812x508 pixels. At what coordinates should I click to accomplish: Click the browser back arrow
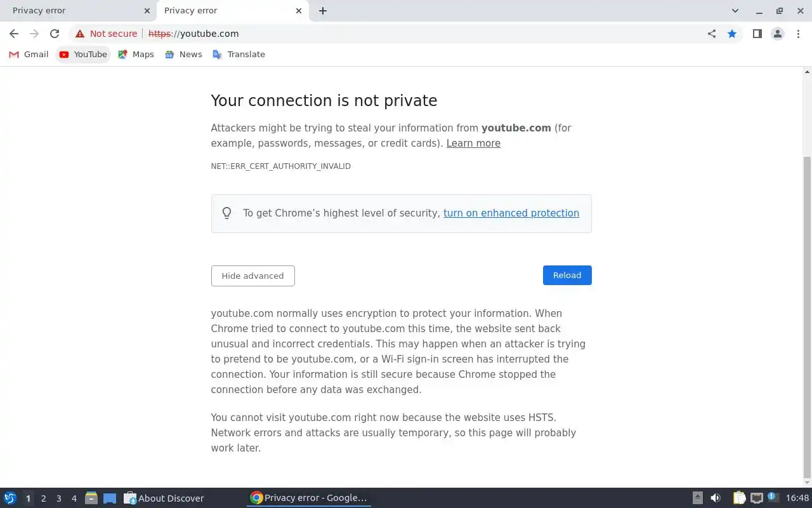[x=14, y=34]
